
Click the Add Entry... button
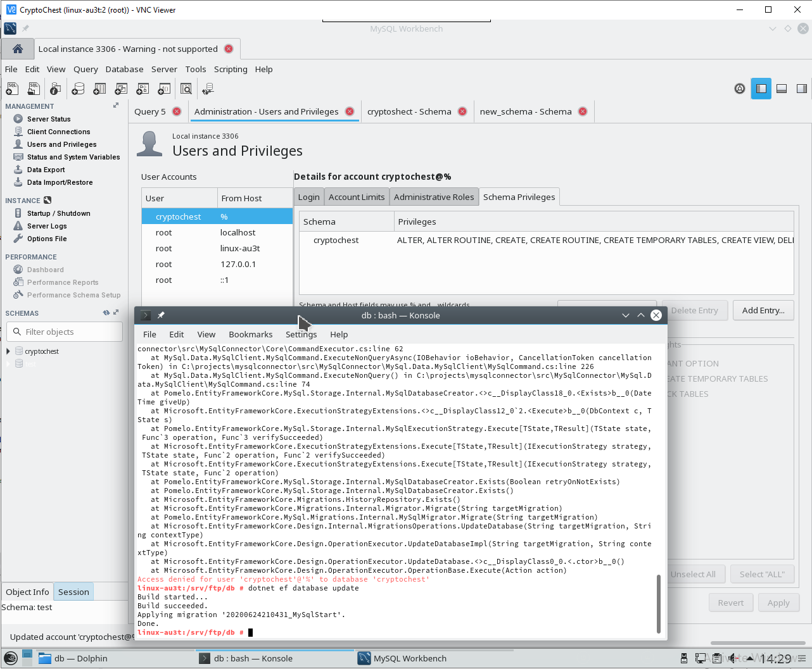pyautogui.click(x=763, y=310)
